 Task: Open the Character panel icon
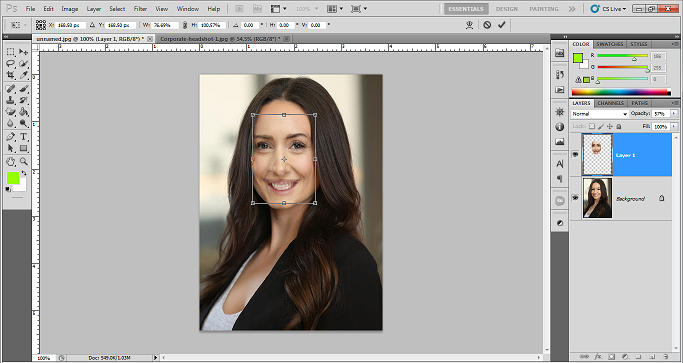pyautogui.click(x=560, y=164)
